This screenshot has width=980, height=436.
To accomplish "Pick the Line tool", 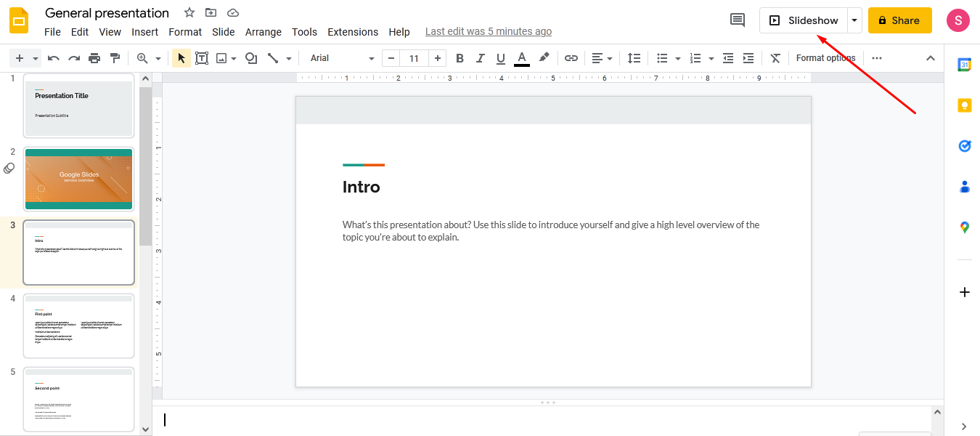I will click(272, 57).
